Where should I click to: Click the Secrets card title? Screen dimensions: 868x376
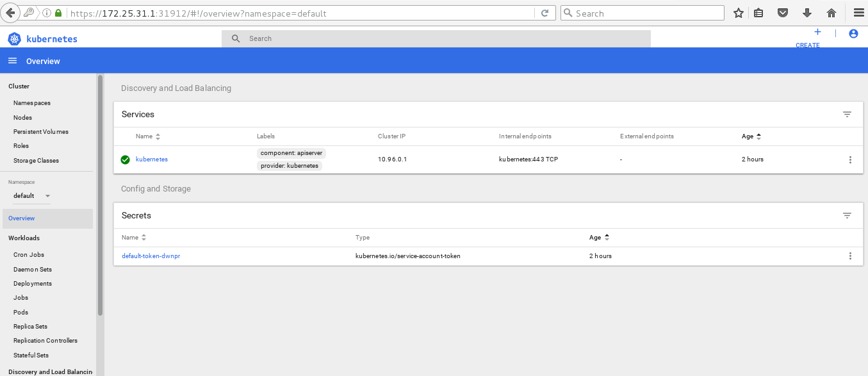tap(136, 216)
